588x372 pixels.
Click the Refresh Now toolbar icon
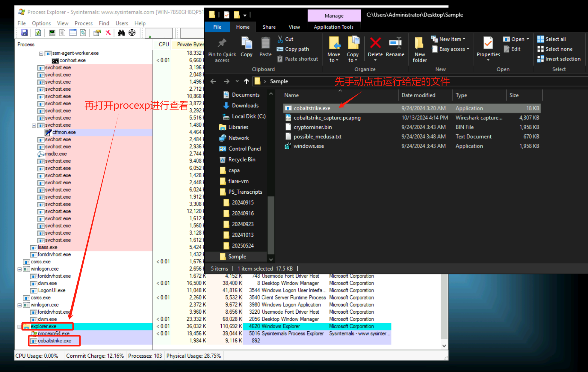pyautogui.click(x=38, y=33)
